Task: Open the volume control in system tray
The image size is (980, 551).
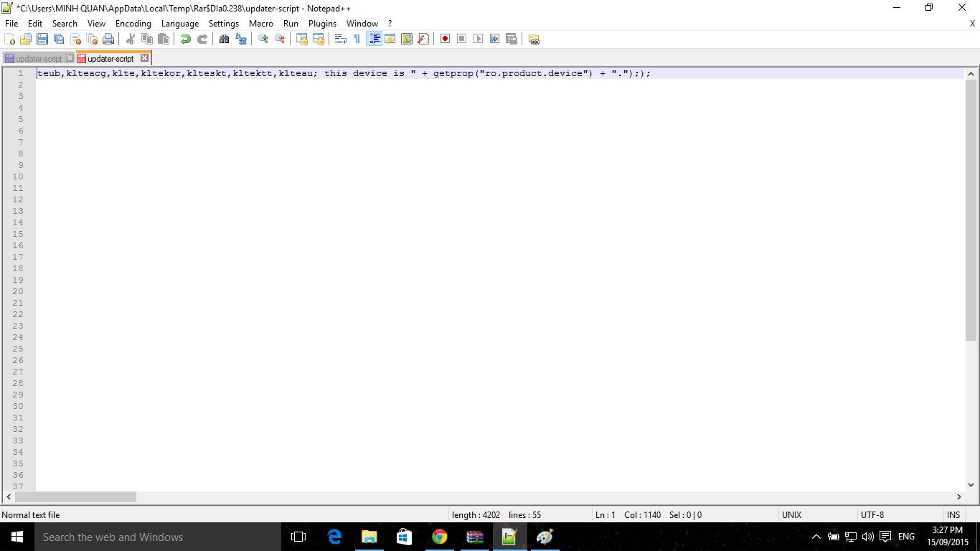Action: [868, 537]
